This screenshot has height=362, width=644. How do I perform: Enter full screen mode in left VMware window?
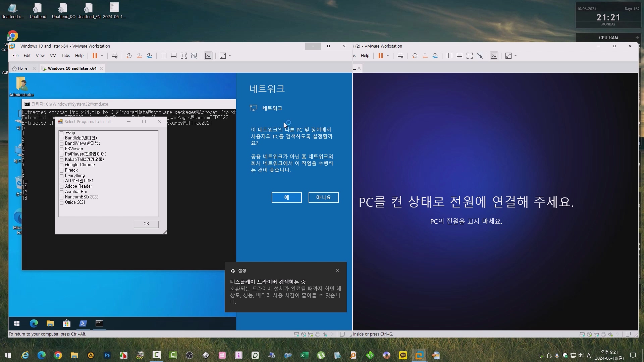coord(184,56)
